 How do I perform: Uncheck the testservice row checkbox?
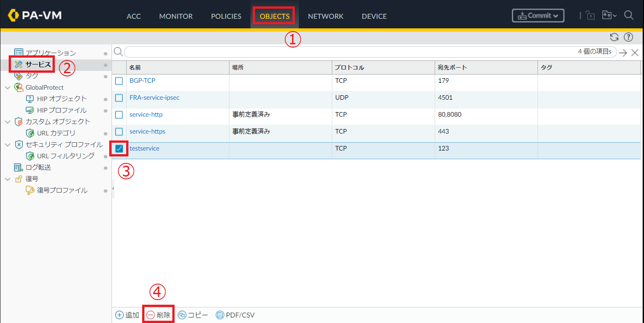coord(119,149)
